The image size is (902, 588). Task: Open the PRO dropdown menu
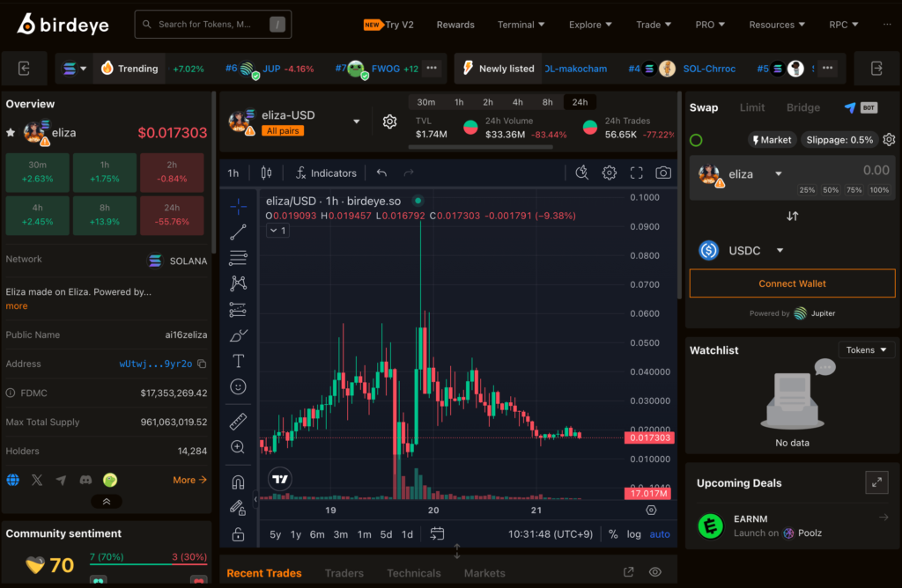(x=710, y=25)
